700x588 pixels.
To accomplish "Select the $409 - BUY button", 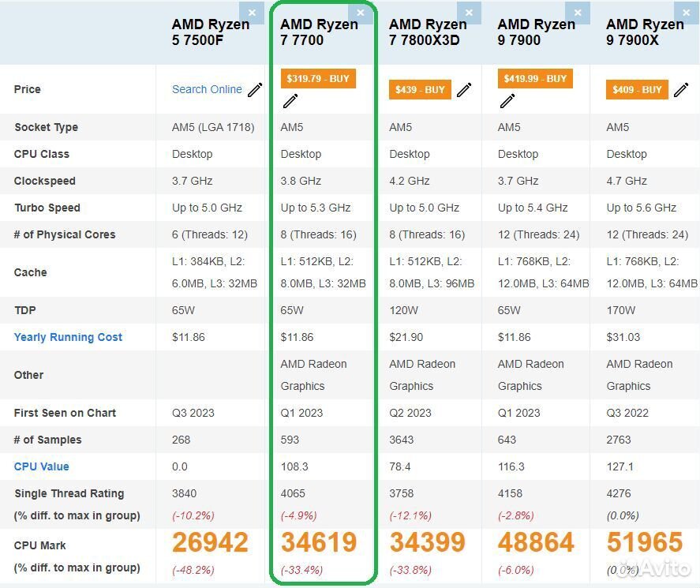I will (637, 90).
